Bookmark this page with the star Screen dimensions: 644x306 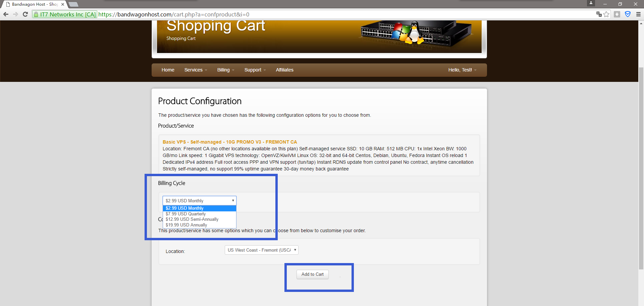click(x=606, y=14)
